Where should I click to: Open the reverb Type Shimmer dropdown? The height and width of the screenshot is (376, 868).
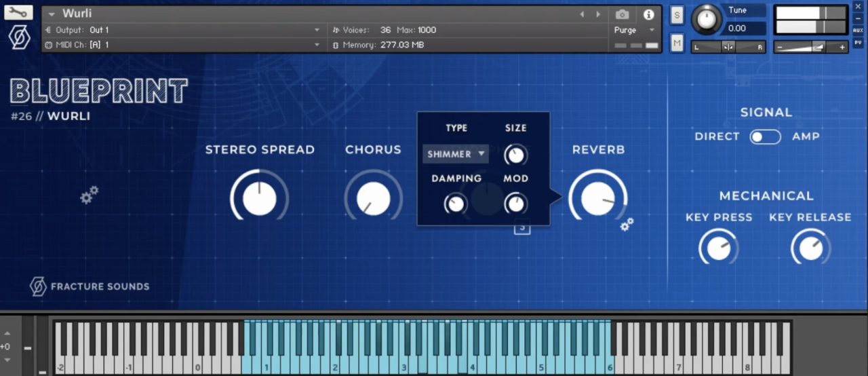pos(456,154)
